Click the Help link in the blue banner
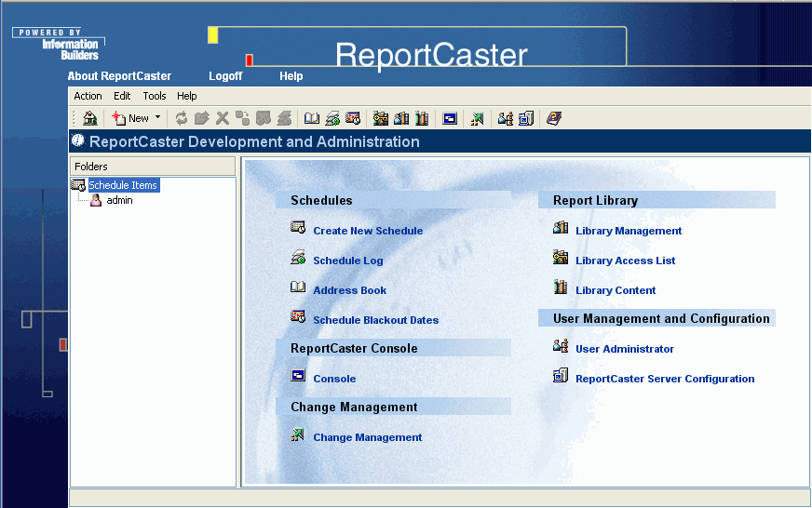The height and width of the screenshot is (508, 812). [x=291, y=76]
